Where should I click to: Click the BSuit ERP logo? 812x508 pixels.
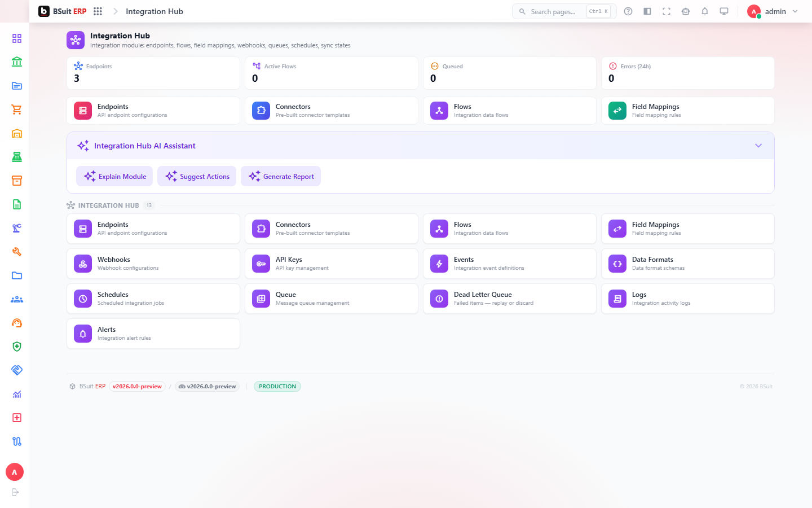[x=63, y=11]
